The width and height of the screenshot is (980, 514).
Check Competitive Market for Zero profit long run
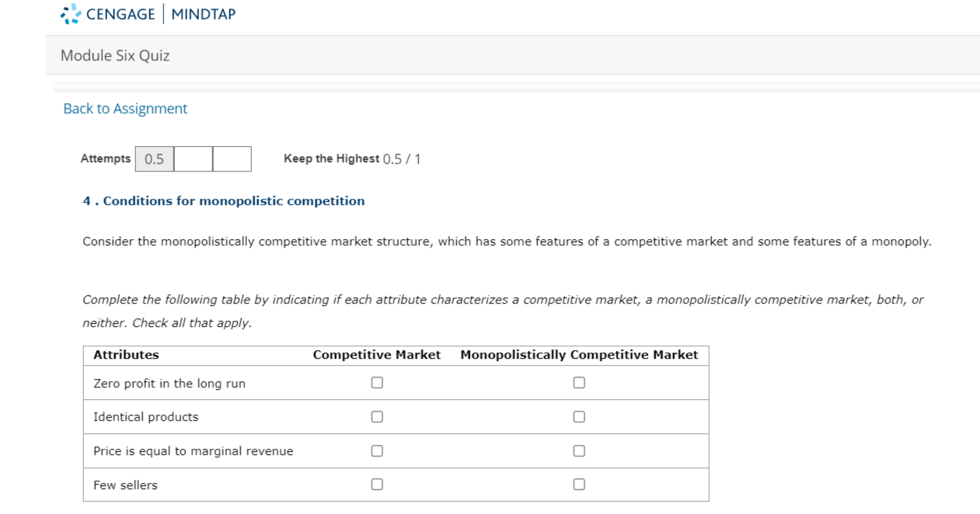coord(378,382)
